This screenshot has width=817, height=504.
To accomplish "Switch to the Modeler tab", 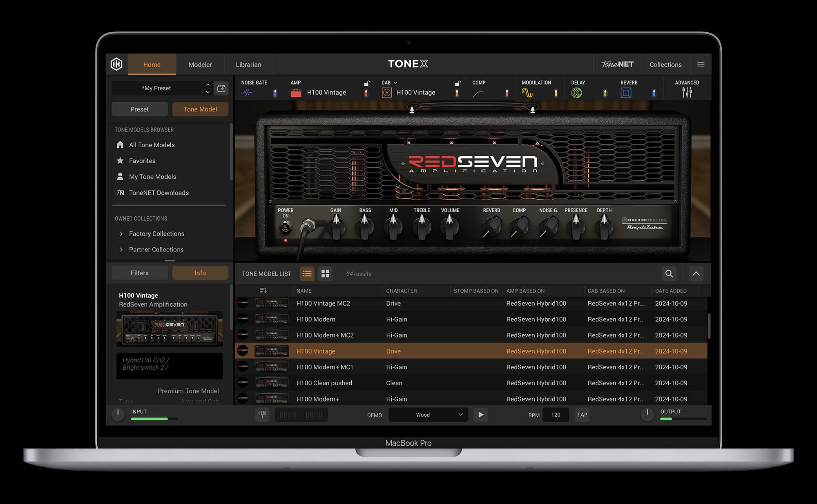I will tap(200, 64).
